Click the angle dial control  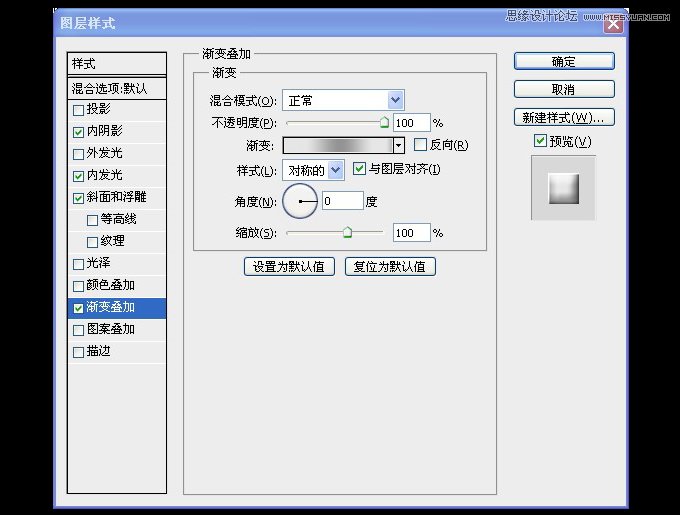click(x=300, y=201)
